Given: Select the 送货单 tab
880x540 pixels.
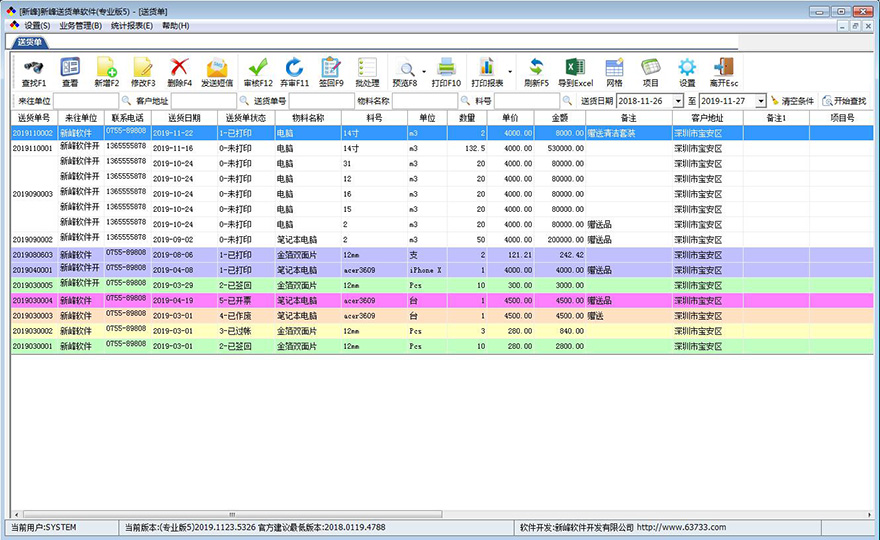Looking at the screenshot, I should [x=29, y=42].
